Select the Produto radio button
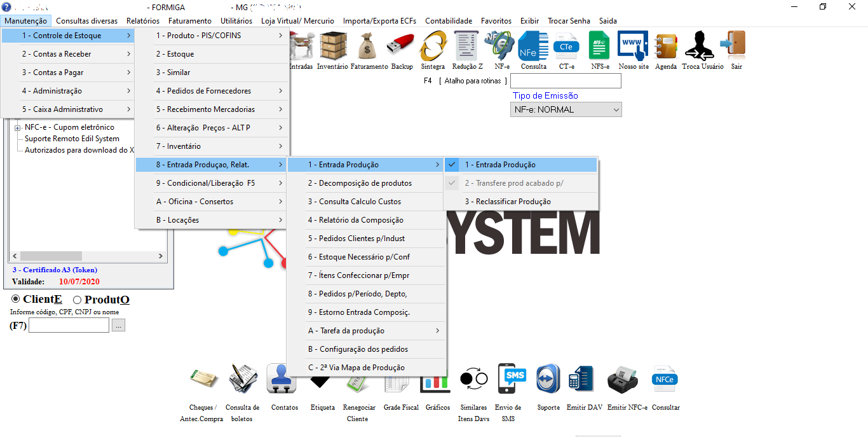The width and height of the screenshot is (868, 437). click(78, 300)
